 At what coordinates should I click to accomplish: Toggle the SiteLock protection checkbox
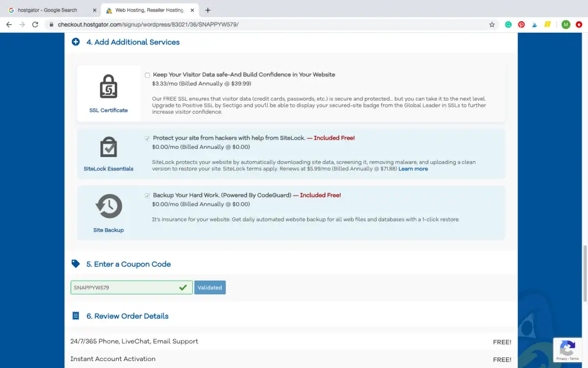(x=148, y=138)
